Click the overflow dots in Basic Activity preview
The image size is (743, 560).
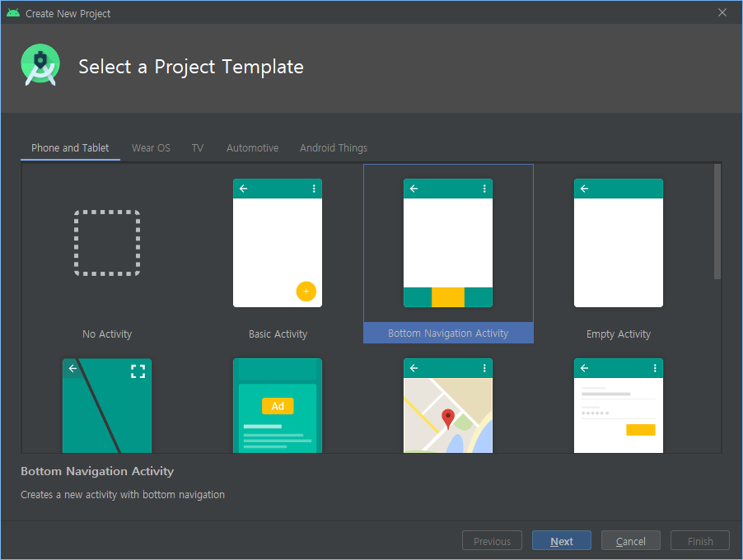pos(314,189)
